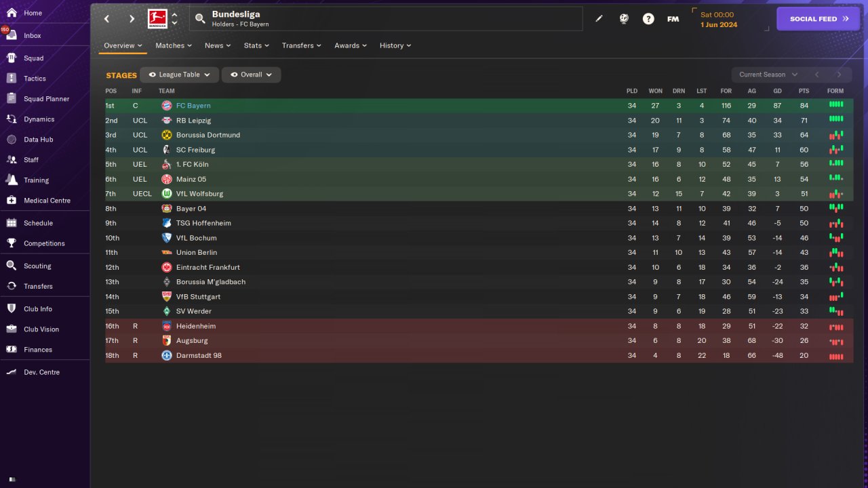Open the Data Hub sidebar icon
The height and width of the screenshot is (488, 868).
12,140
